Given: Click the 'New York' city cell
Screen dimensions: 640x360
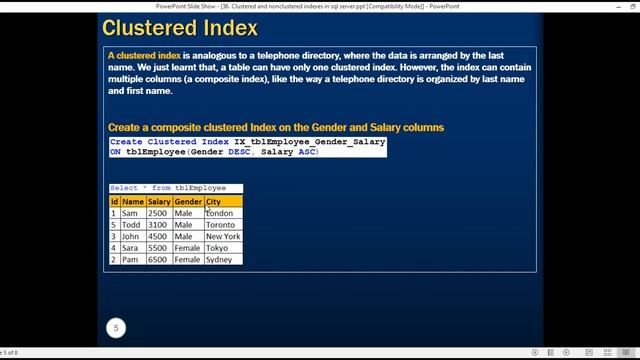Looking at the screenshot, I should click(x=223, y=236).
